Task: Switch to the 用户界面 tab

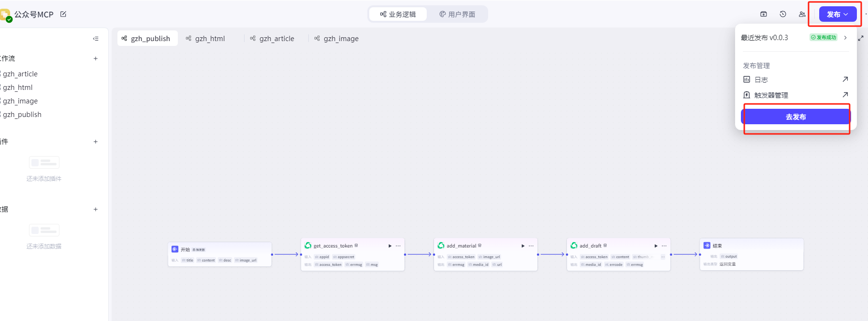Action: (x=457, y=14)
